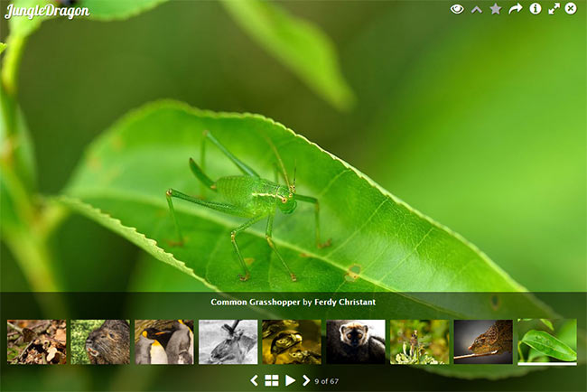
Task: Open the king penguins thumbnail
Action: point(164,341)
